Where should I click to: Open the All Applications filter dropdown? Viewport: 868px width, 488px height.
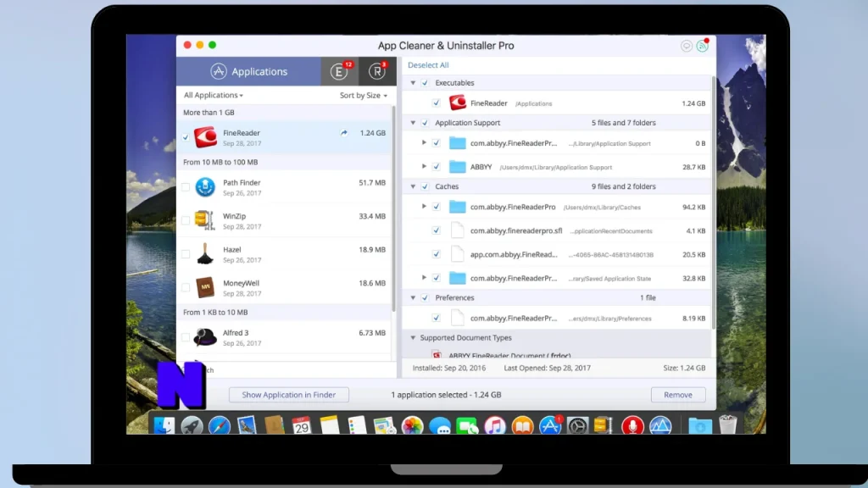coord(213,95)
